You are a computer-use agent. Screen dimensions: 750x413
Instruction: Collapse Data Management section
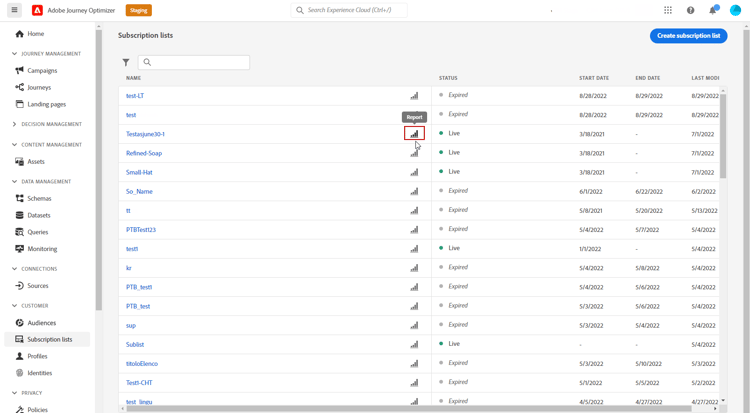[x=14, y=181]
